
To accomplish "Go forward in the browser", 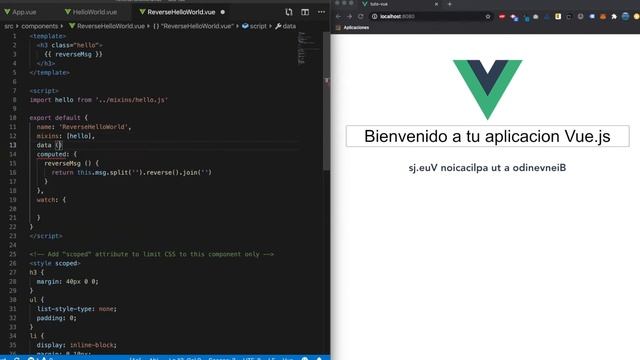I will coord(349,16).
